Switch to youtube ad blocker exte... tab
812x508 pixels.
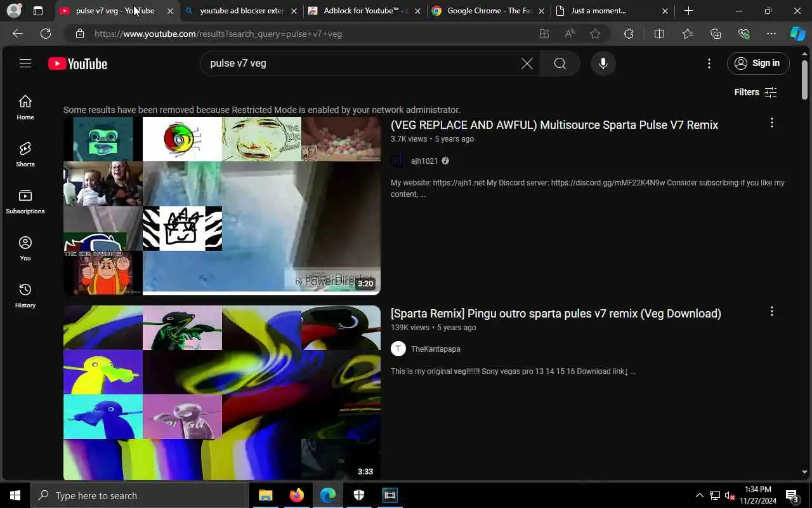(x=242, y=11)
